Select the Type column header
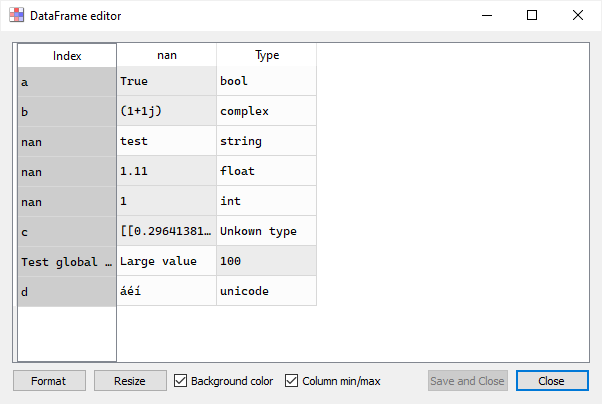 tap(267, 55)
